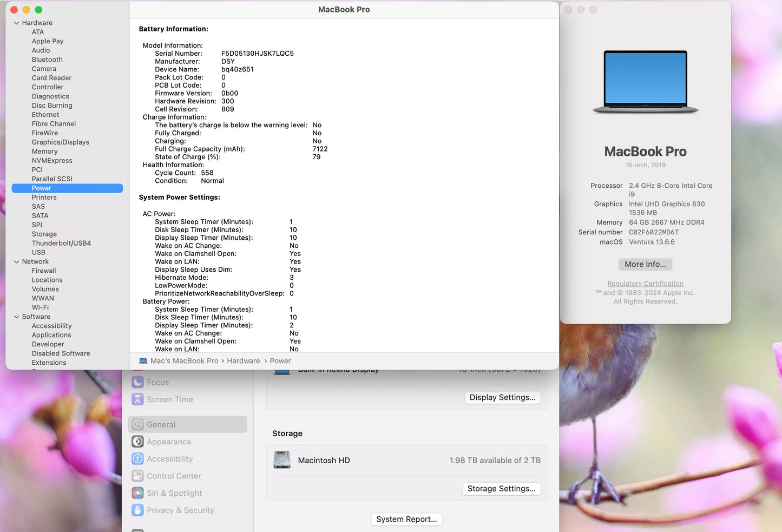Open Appearance settings

169,442
